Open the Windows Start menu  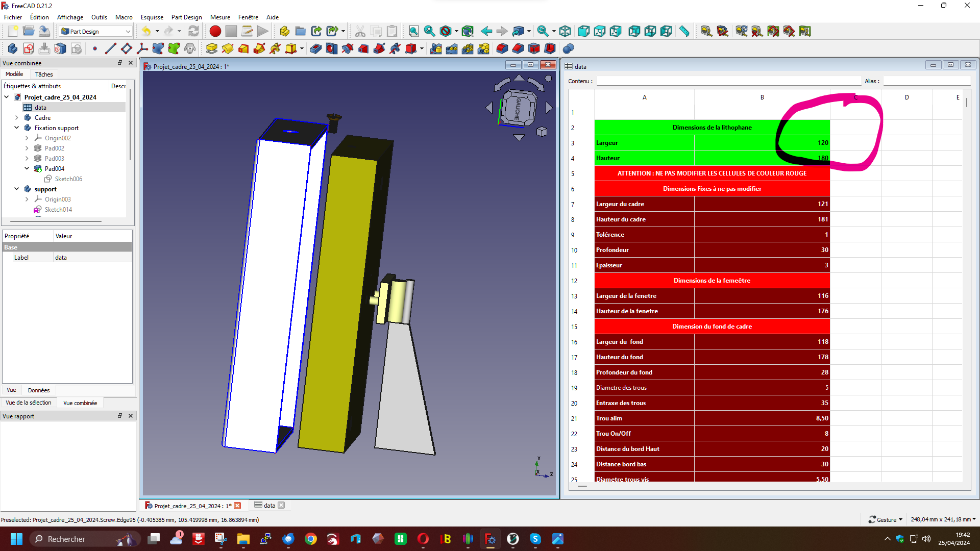click(16, 539)
